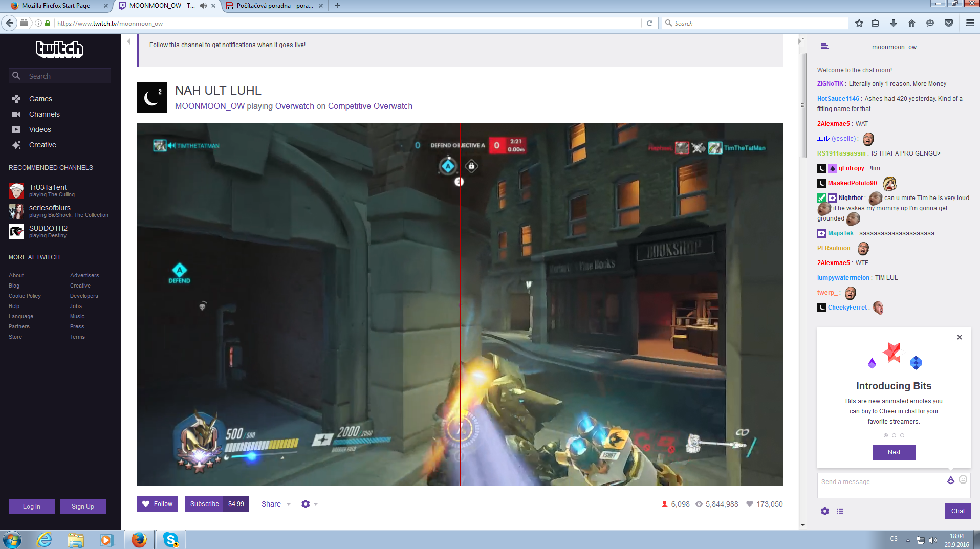Open a new browser tab

(338, 6)
